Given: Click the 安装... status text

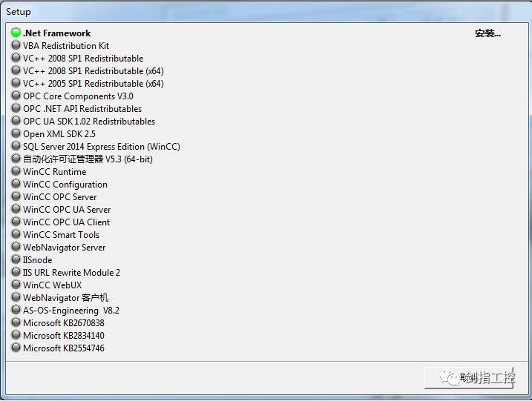Looking at the screenshot, I should [488, 33].
